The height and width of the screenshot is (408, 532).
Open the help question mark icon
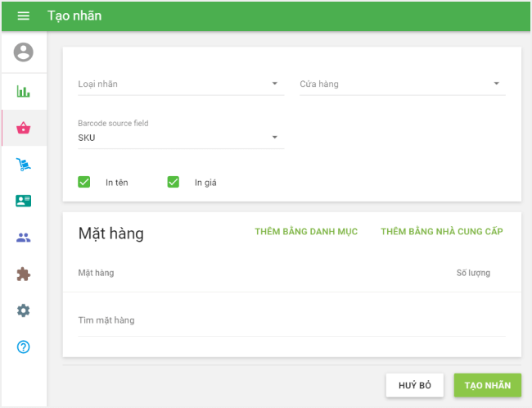(23, 347)
